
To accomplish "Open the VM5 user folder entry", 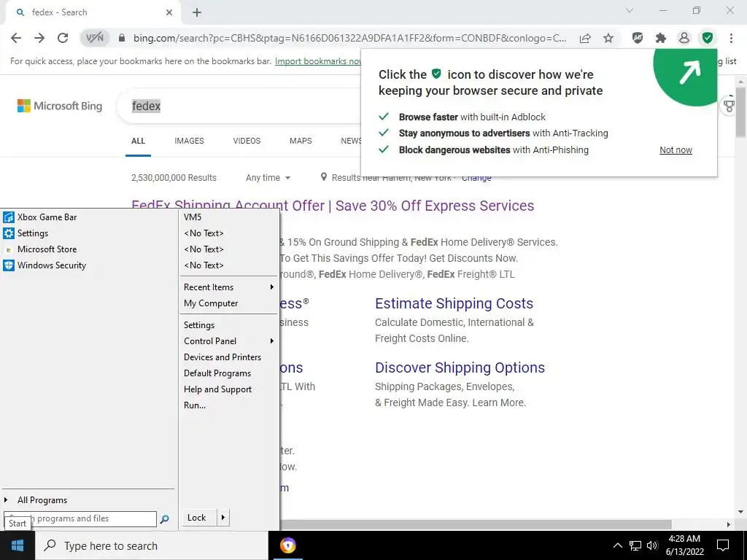I will [x=228, y=217].
